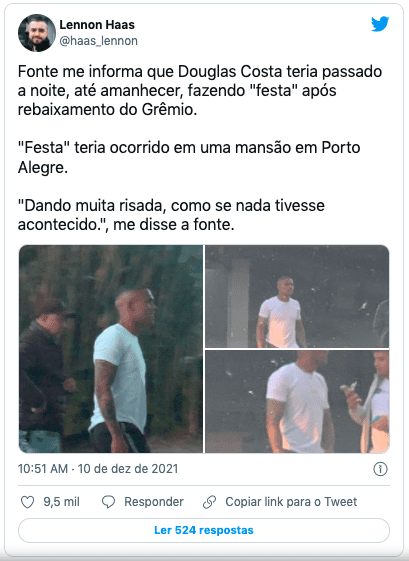
Task: Click the Twitter bird logo icon
Action: point(380,24)
